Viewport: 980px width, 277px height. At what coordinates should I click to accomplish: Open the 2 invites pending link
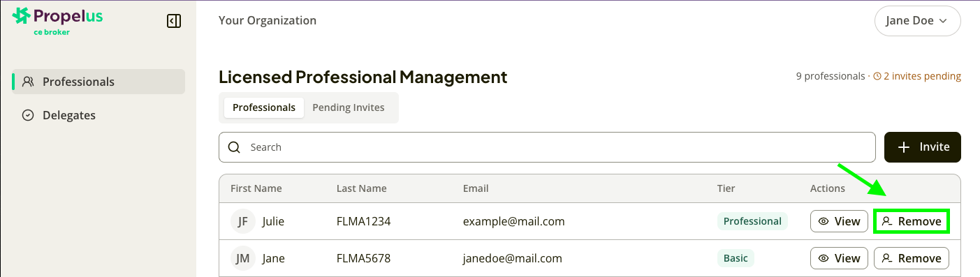click(x=922, y=76)
